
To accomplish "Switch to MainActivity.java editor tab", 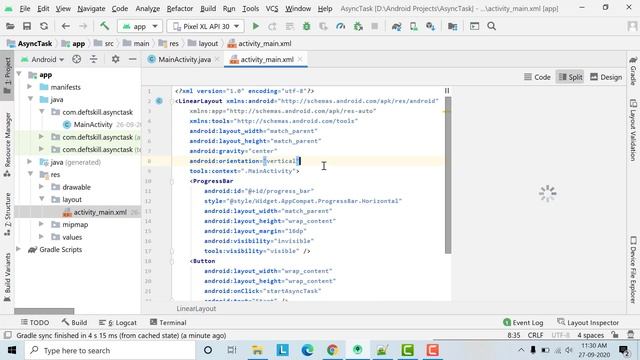I will (184, 60).
